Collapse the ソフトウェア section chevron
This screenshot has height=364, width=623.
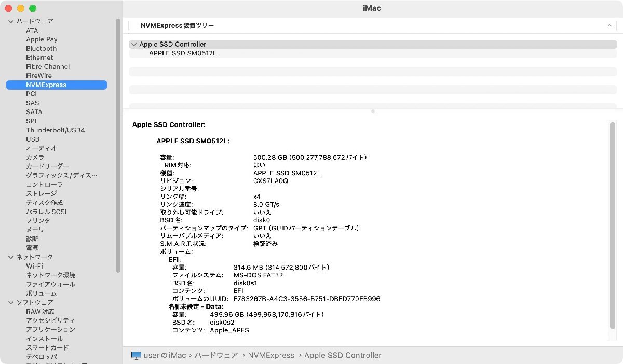tap(10, 302)
